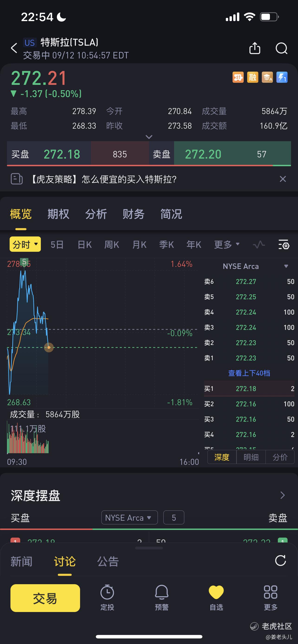Image resolution: width=298 pixels, height=644 pixels.
Task: Select 周K chart period
Action: [x=112, y=245]
